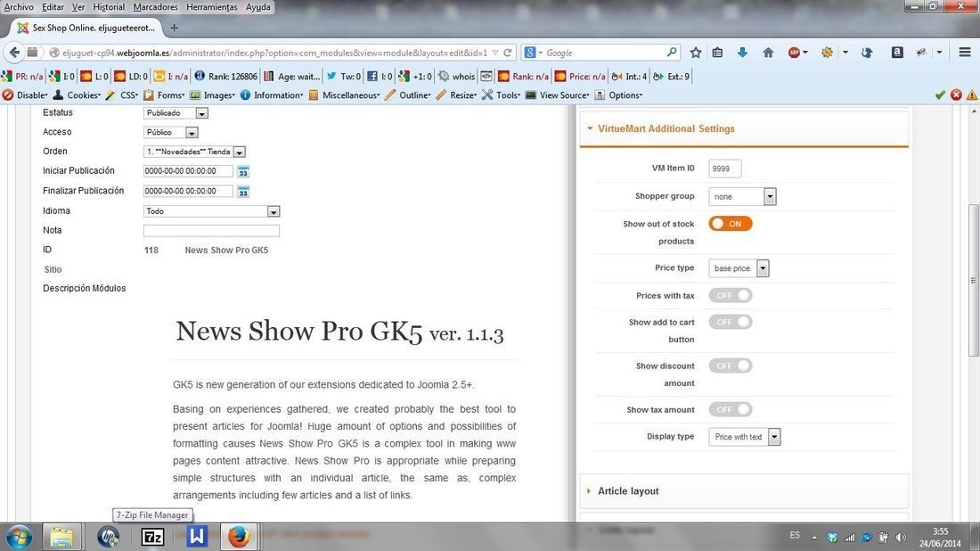This screenshot has width=980, height=551.
Task: Open Ayuda menu
Action: click(x=258, y=7)
